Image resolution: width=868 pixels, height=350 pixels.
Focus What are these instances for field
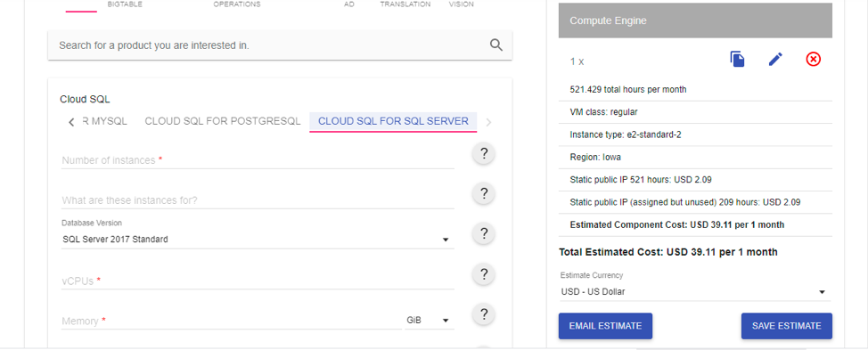click(258, 200)
